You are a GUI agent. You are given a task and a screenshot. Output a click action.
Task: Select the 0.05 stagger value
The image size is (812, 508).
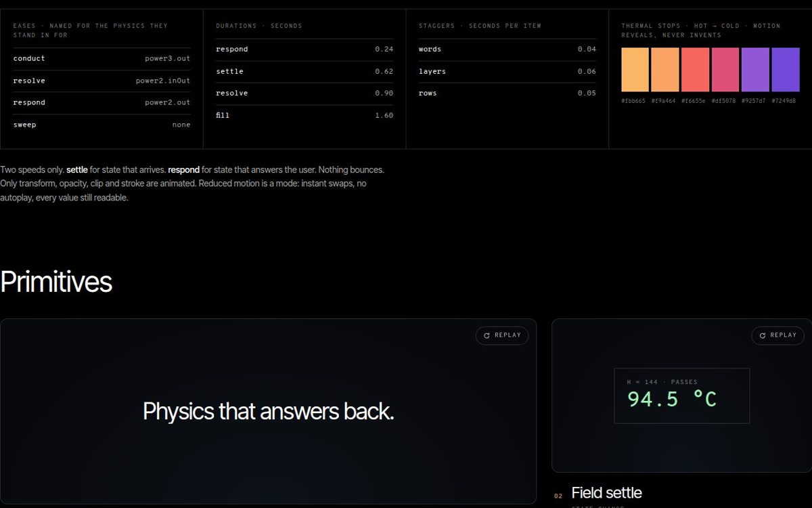tap(587, 93)
